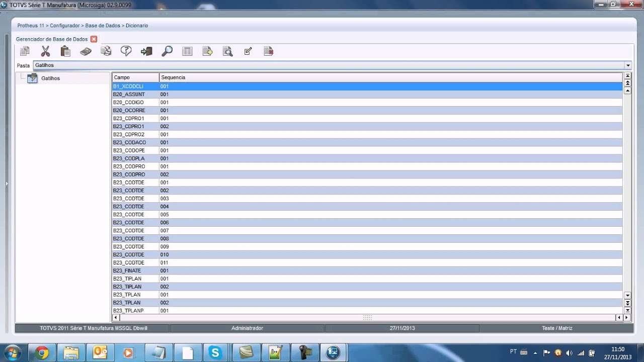Show hidden system tray icons
This screenshot has height=362, width=644.
(535, 352)
